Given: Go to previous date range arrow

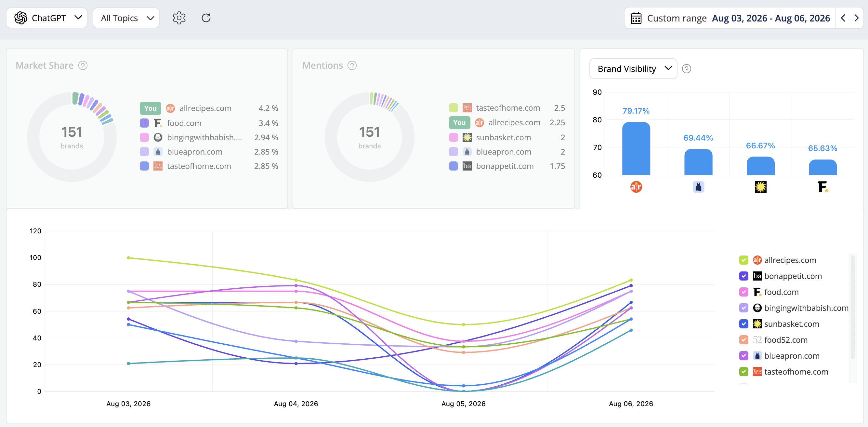Looking at the screenshot, I should (843, 18).
